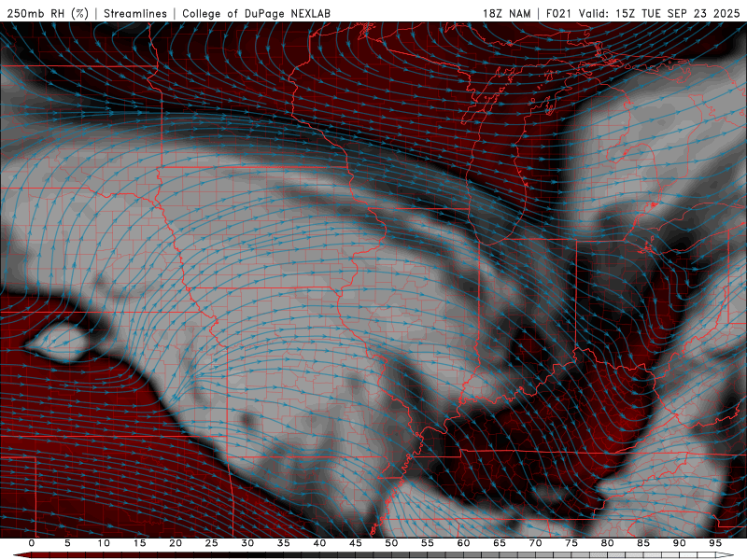
Task: Click the '0' value on the color scale
Action: point(32,543)
